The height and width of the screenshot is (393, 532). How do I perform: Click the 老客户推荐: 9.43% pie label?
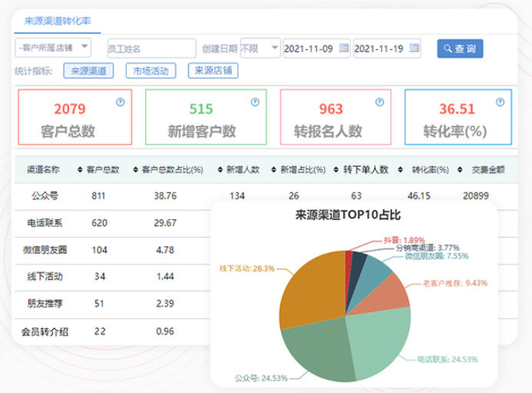pos(455,283)
